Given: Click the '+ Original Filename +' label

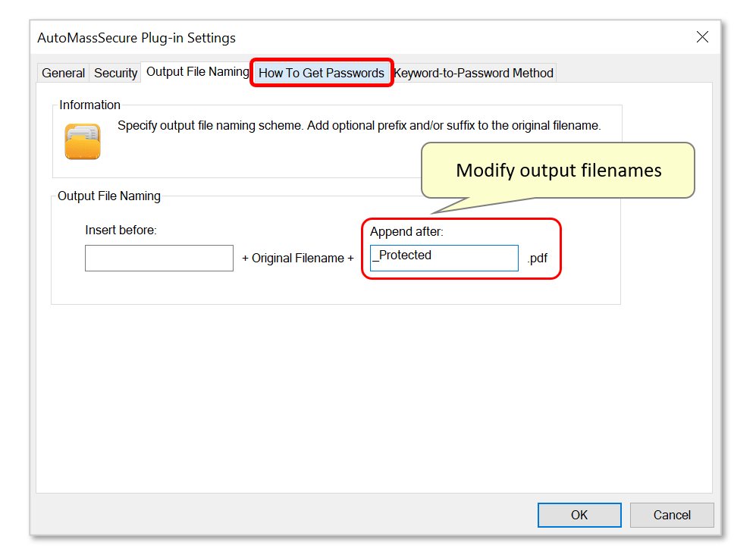Looking at the screenshot, I should click(x=298, y=259).
